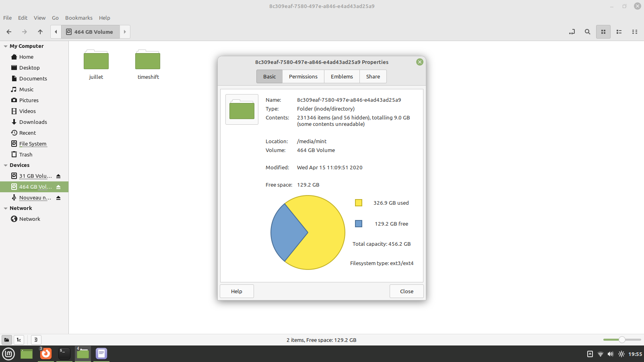Select the timeshift folder
The image size is (644, 362).
[x=148, y=64]
